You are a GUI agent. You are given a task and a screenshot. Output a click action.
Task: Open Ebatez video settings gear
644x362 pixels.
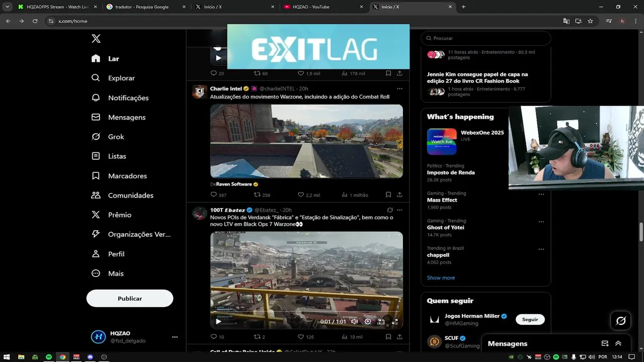(368, 321)
